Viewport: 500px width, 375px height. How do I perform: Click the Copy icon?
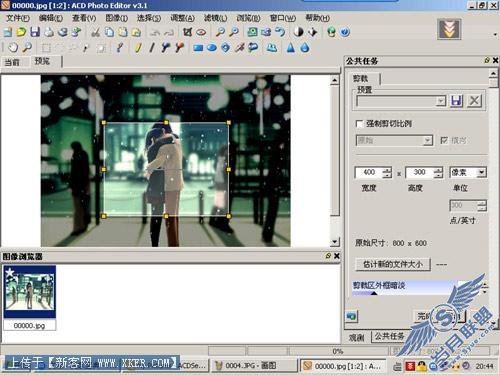[109, 32]
